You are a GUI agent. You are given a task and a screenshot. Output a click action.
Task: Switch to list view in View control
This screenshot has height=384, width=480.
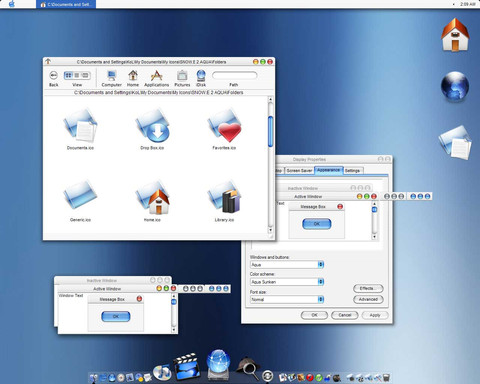[x=77, y=75]
